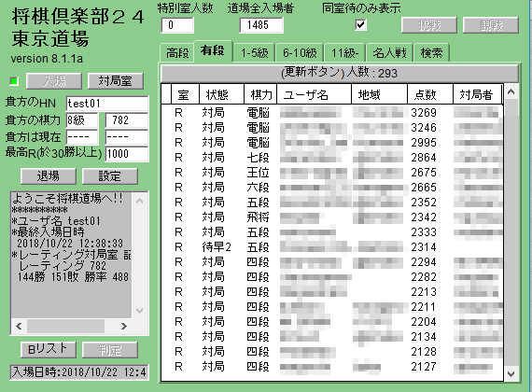Screen dimensions: 532x392
Task: Open the 検索 tab
Action: [x=431, y=53]
